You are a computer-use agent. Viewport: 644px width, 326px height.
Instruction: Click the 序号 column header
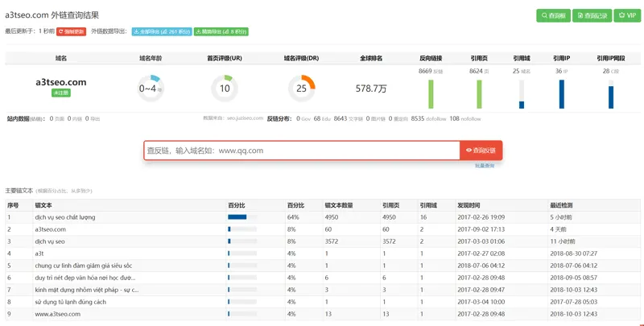[13, 205]
